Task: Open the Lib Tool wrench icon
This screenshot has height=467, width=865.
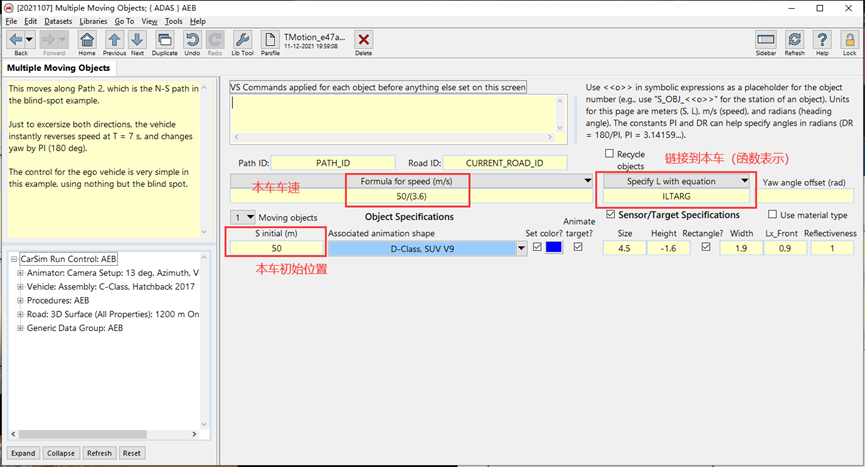Action: click(242, 40)
